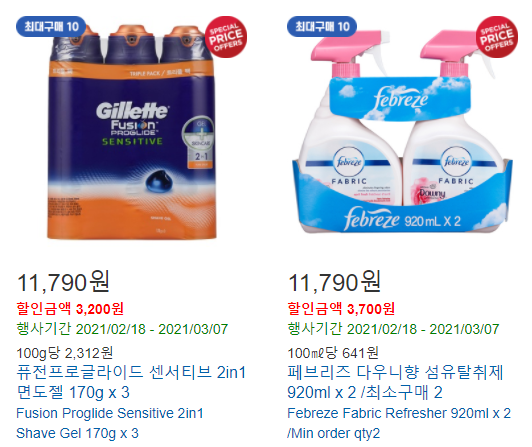Click the Gillette logo on the product pack

click(132, 111)
